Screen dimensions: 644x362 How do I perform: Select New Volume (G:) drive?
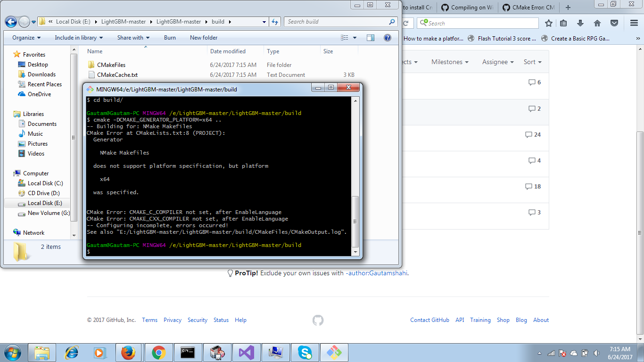(x=49, y=213)
